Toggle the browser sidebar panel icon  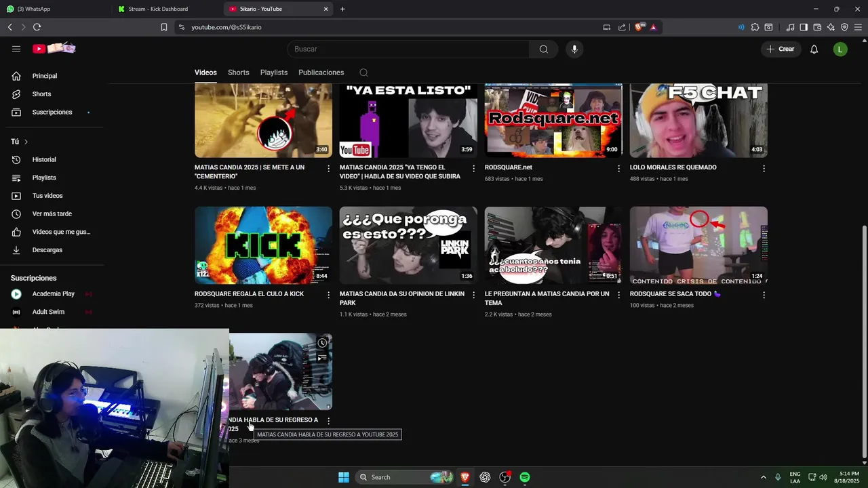tap(804, 27)
